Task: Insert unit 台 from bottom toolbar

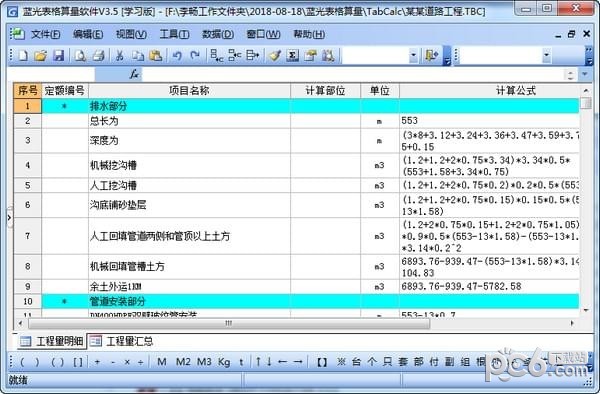Action: click(357, 361)
